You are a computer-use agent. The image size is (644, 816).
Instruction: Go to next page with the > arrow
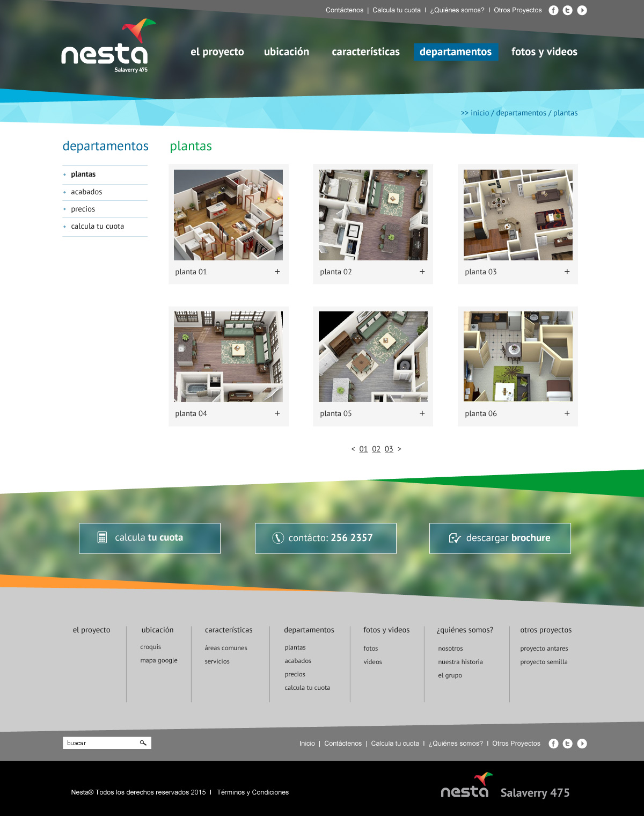tap(399, 449)
